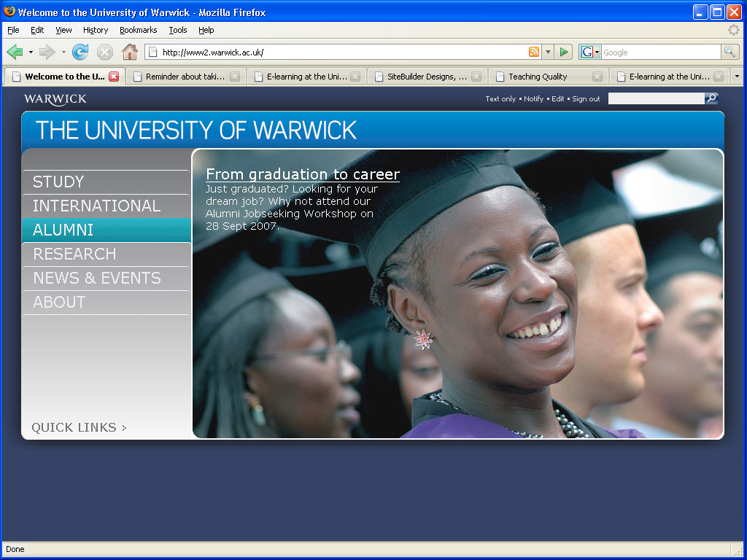
Task: Open the list all tabs dropdown
Action: pyautogui.click(x=736, y=77)
